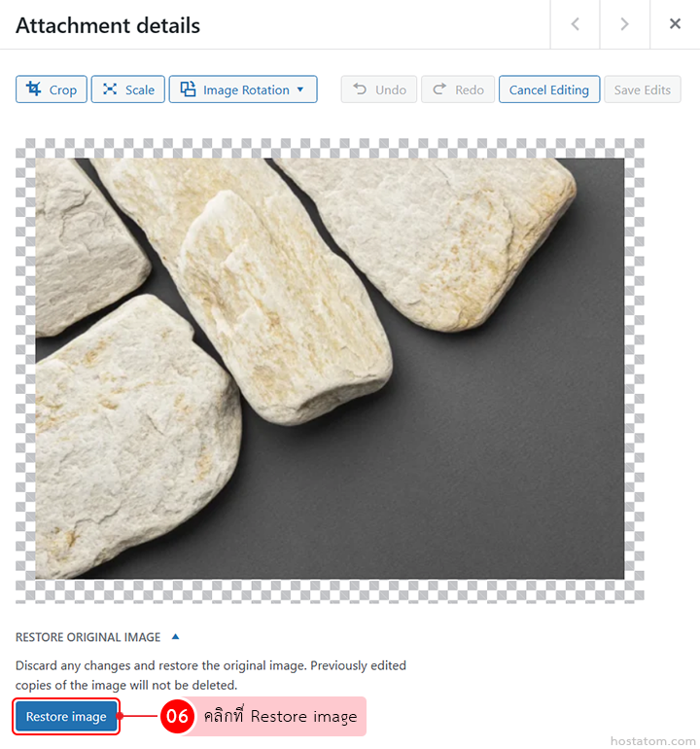Screen dimensions: 700x749
Task: Toggle the RESTORE ORIGINAL IMAGE heading
Action: 87,637
